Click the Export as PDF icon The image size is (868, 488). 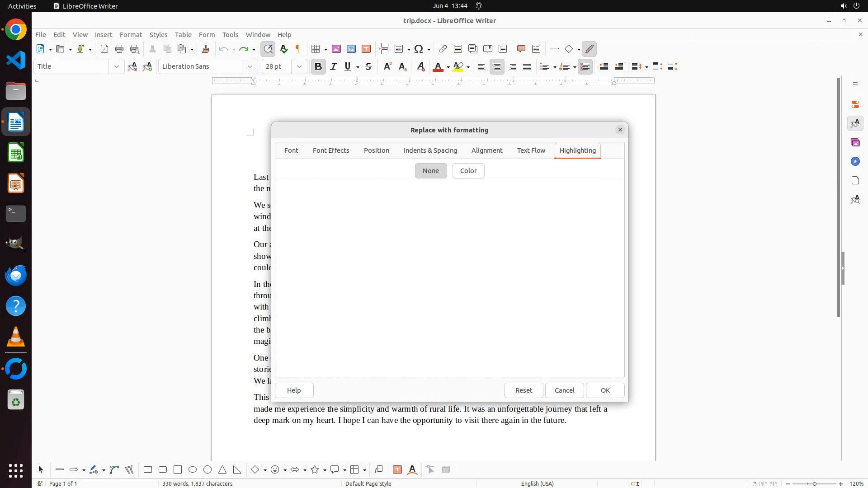[104, 49]
